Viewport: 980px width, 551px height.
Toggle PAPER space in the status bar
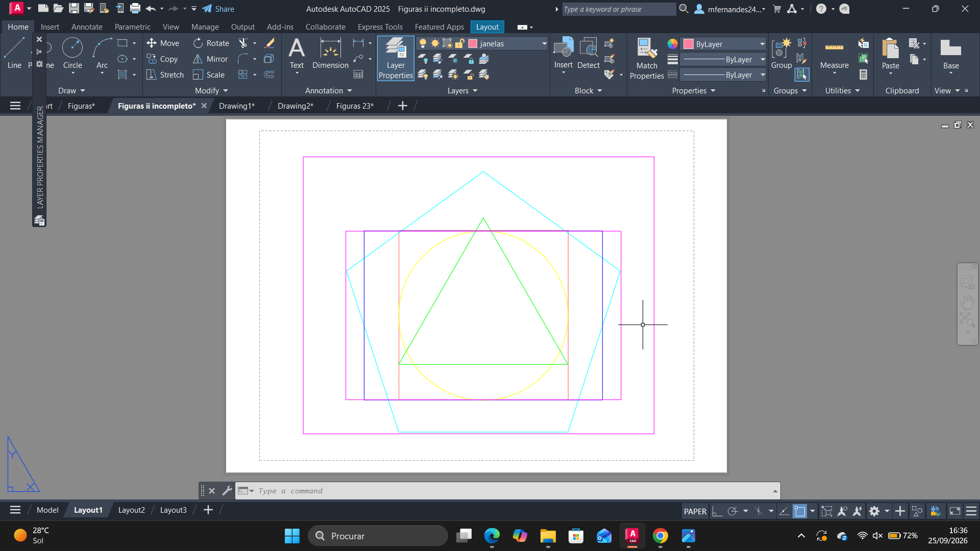click(695, 511)
